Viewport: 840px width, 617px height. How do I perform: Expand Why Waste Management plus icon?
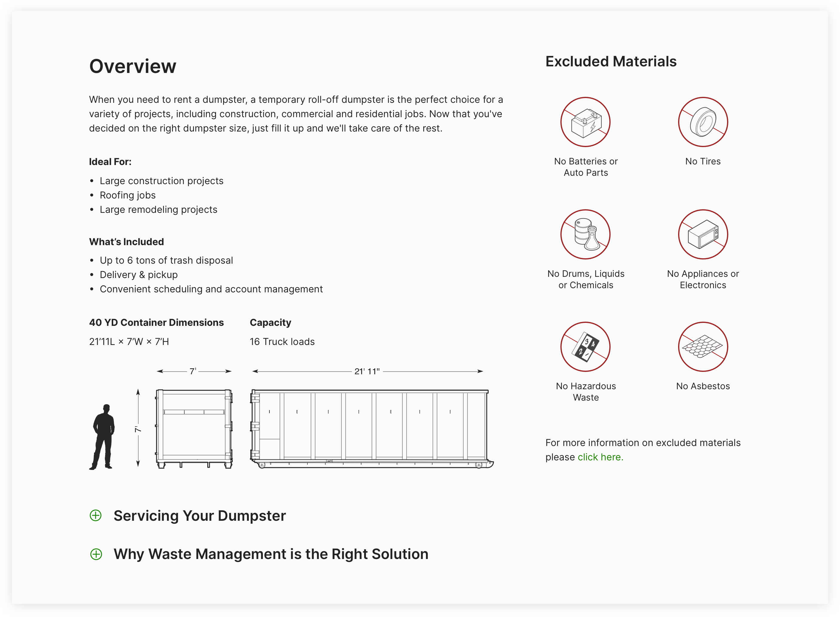[x=96, y=554]
